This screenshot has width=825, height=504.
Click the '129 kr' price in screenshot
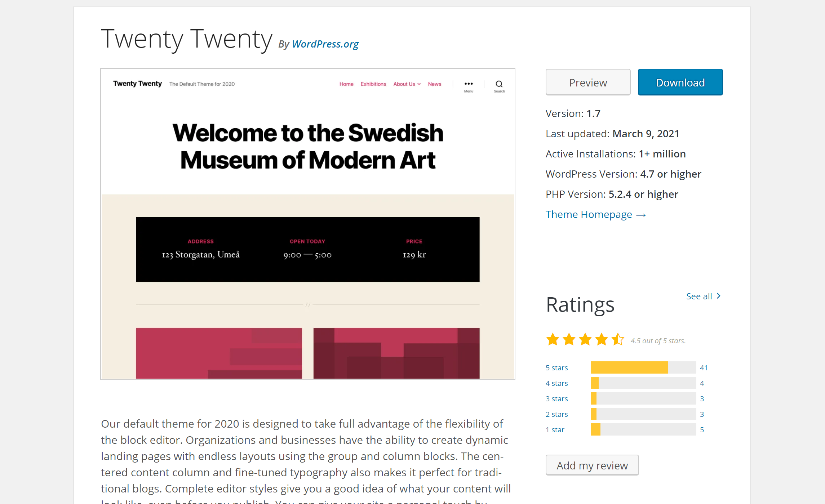tap(414, 255)
